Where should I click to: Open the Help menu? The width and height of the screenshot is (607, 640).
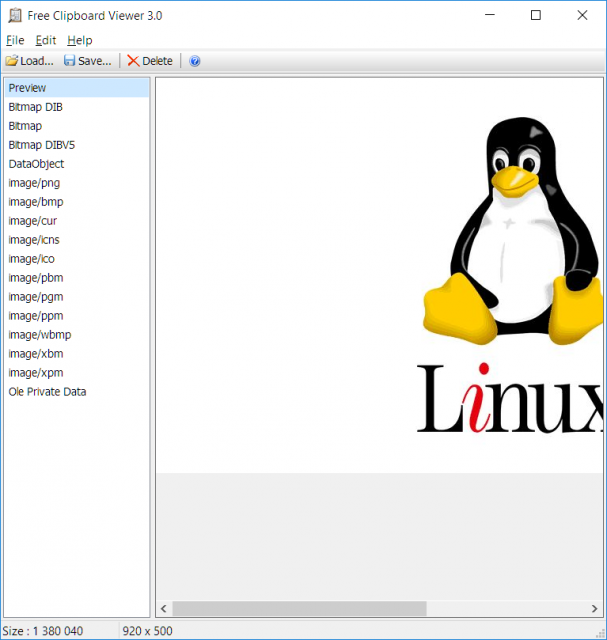(x=80, y=40)
